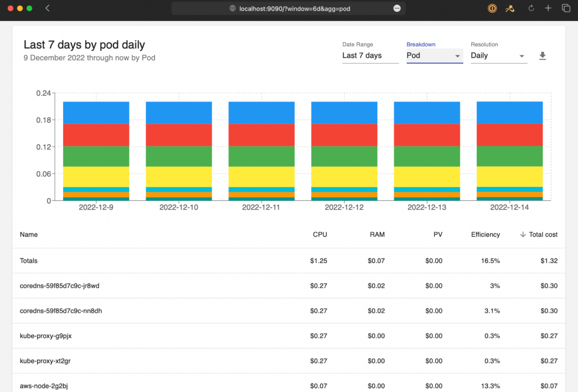Select the coredns-59f85d7c9c-nn8dh row name

(61, 310)
